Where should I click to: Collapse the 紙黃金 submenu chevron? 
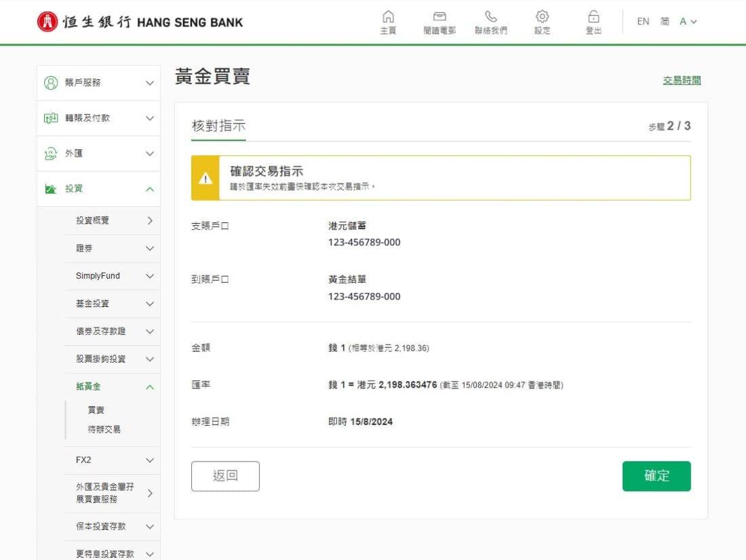(150, 387)
